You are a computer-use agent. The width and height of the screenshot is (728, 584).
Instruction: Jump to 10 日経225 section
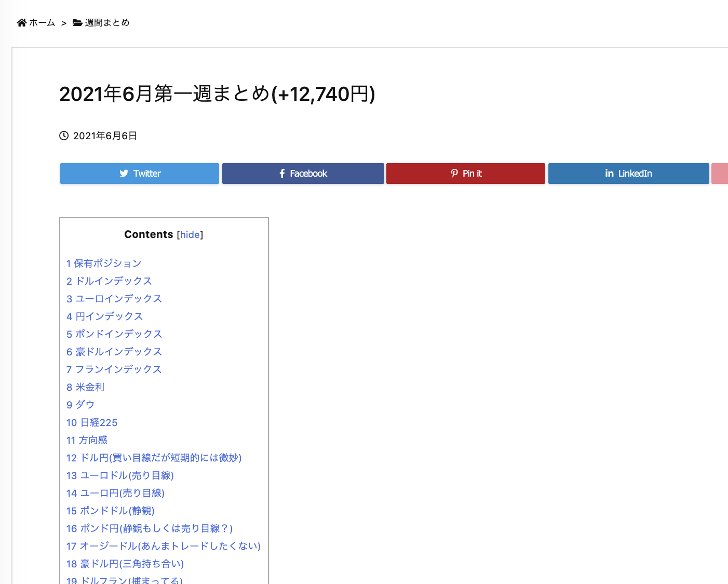pyautogui.click(x=92, y=422)
